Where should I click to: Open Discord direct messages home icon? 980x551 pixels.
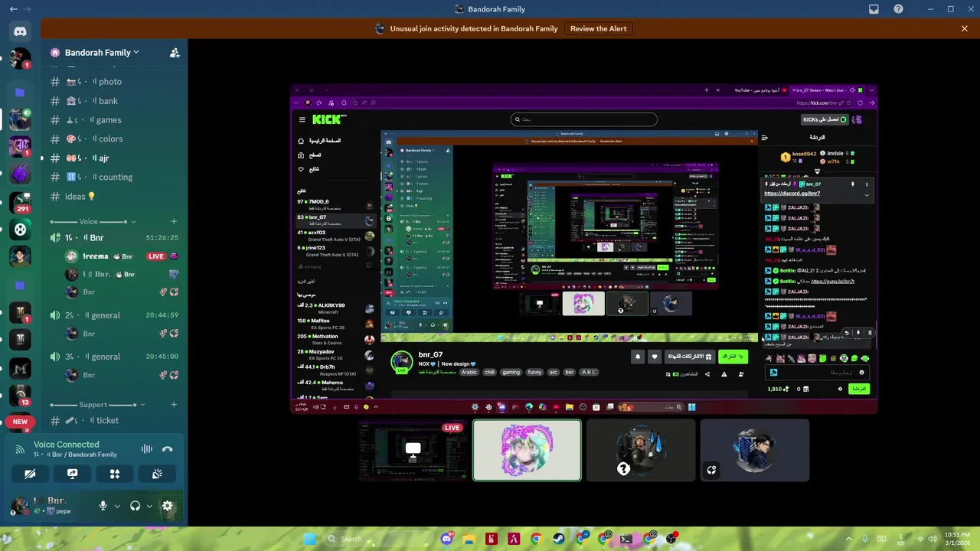point(20,31)
